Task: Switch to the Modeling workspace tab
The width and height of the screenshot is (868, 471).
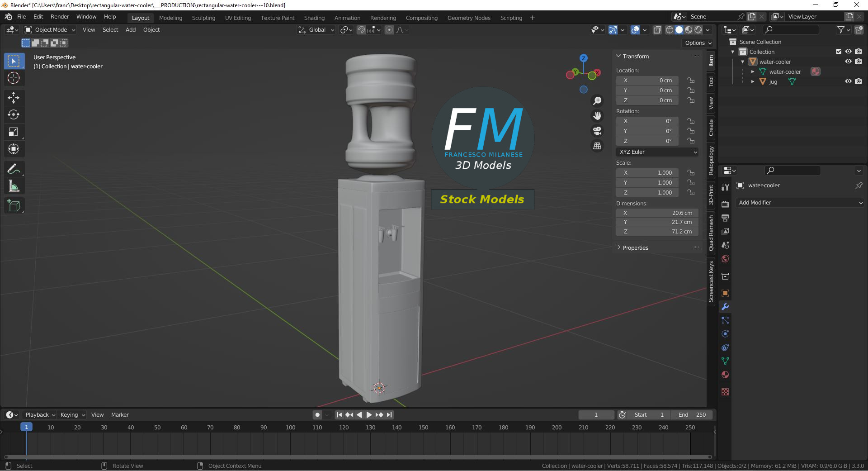Action: click(x=170, y=18)
